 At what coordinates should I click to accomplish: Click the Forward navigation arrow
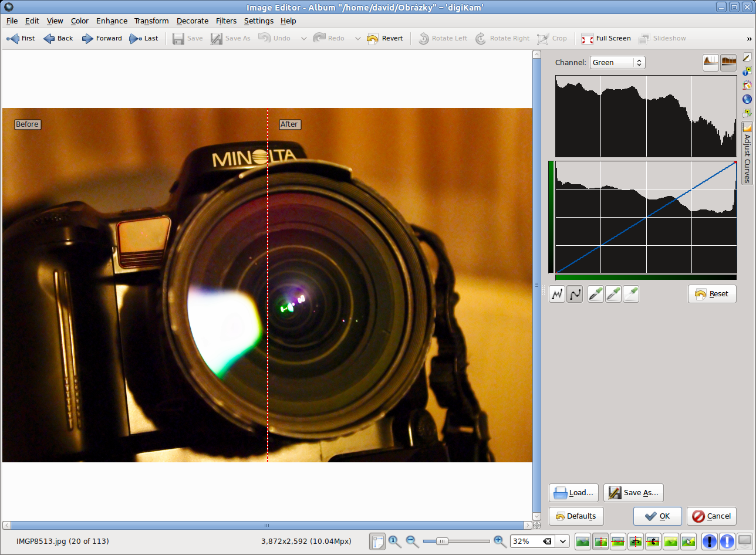click(x=102, y=38)
